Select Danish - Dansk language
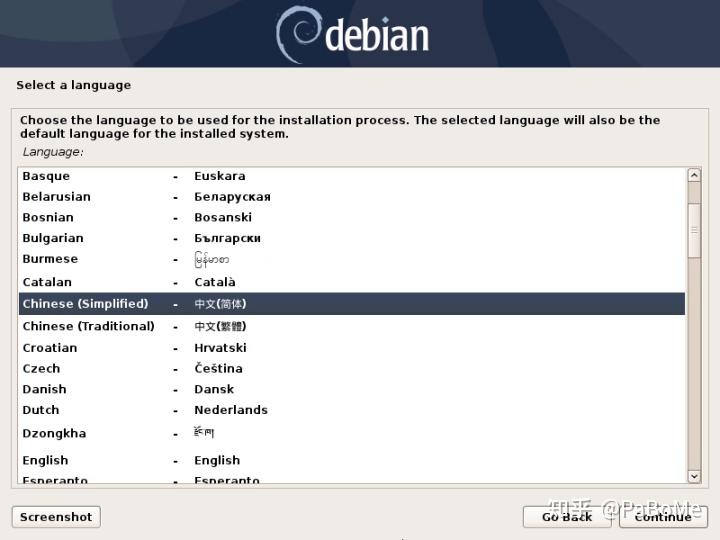 (x=352, y=389)
